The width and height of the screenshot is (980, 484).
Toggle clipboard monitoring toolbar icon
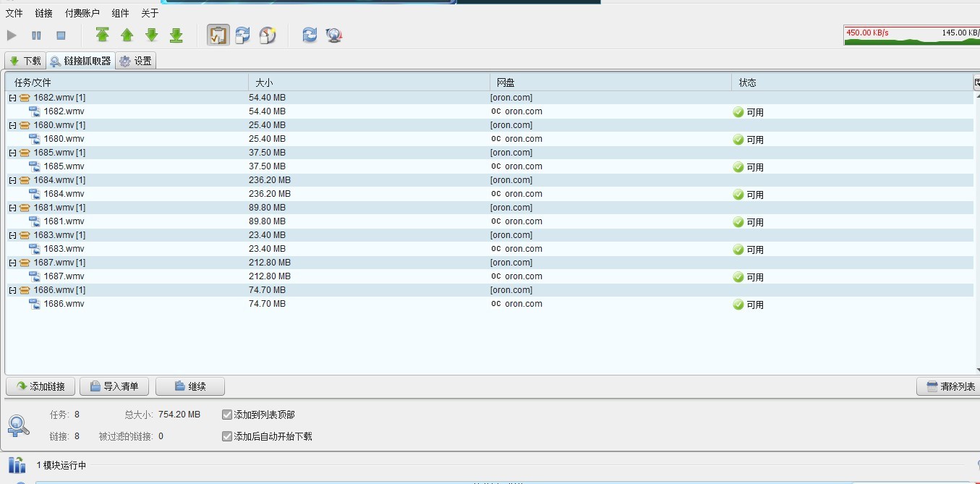(218, 35)
